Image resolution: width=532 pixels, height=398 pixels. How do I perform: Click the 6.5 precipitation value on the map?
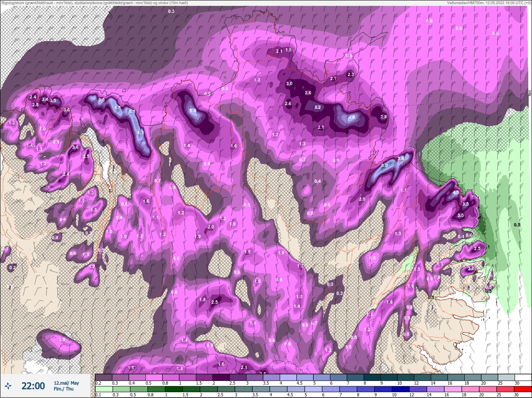(x=118, y=108)
